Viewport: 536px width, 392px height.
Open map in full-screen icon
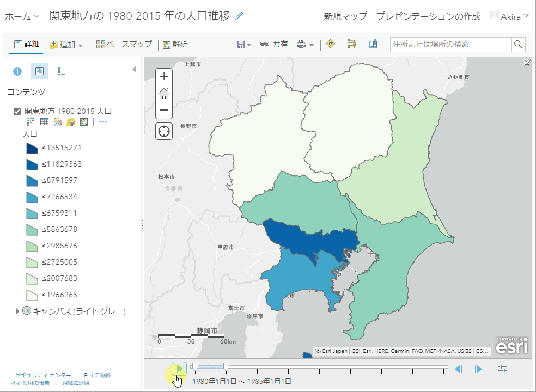coord(527,62)
